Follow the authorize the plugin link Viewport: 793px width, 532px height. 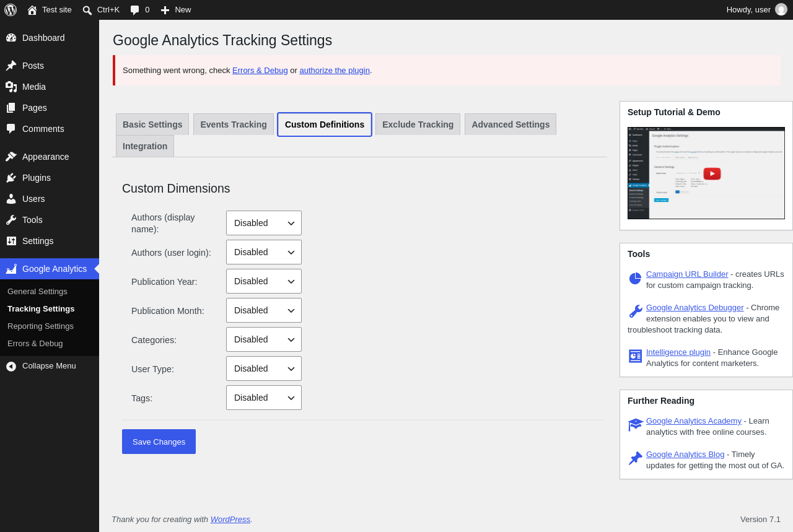tap(335, 70)
